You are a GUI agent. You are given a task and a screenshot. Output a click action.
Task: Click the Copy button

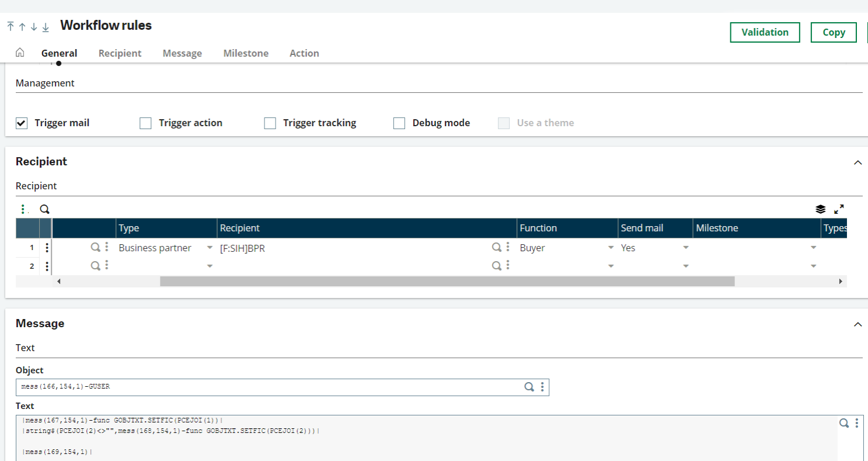[833, 32]
